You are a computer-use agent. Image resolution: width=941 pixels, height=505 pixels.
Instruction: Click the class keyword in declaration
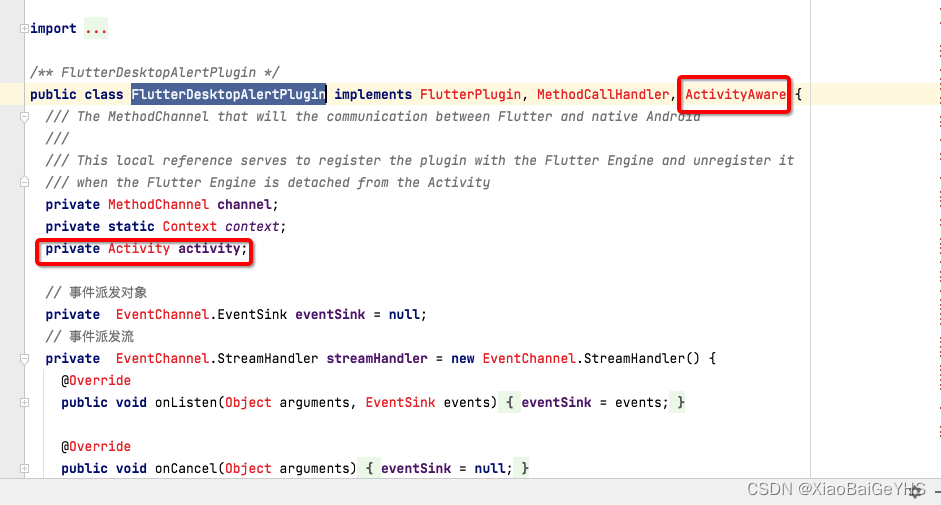[104, 94]
